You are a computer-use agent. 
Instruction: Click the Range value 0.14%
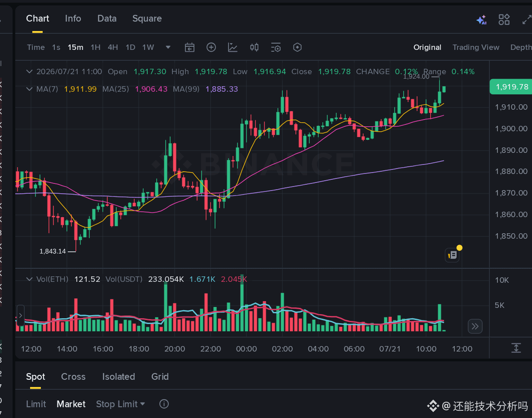click(x=463, y=71)
